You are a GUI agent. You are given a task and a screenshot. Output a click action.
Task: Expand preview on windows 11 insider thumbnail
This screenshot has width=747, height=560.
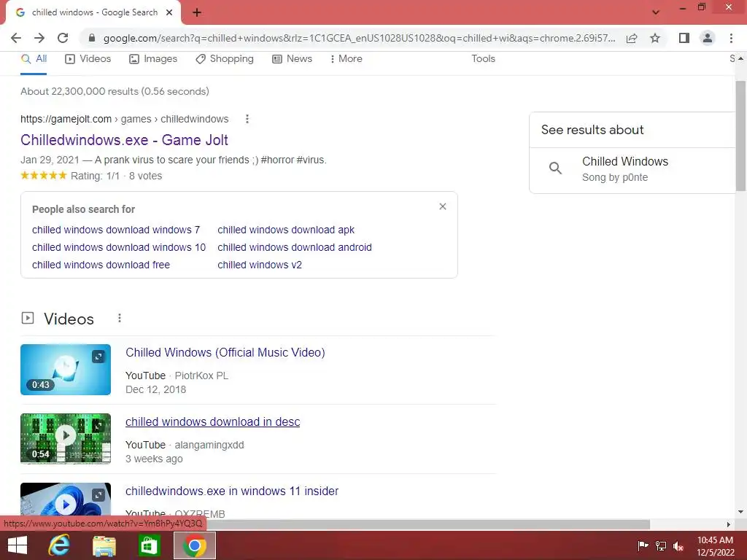pyautogui.click(x=98, y=495)
